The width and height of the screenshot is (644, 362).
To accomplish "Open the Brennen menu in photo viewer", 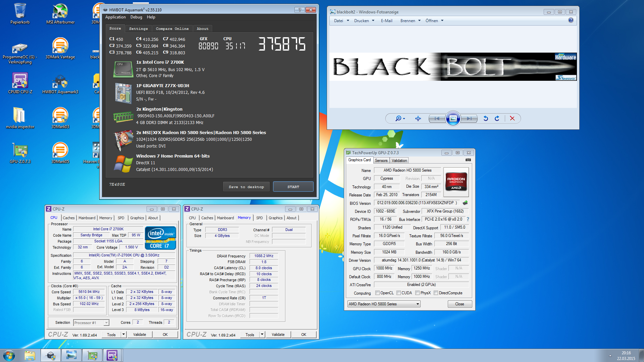I will pyautogui.click(x=410, y=21).
